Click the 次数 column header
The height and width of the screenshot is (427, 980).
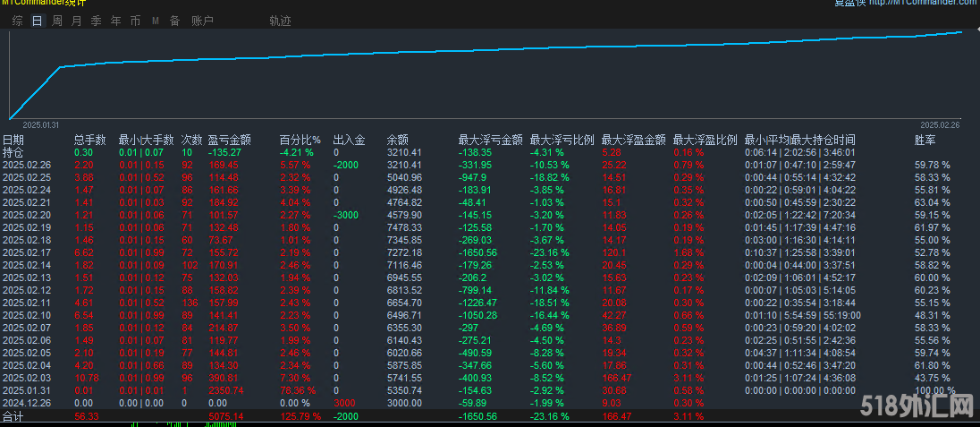pyautogui.click(x=192, y=140)
